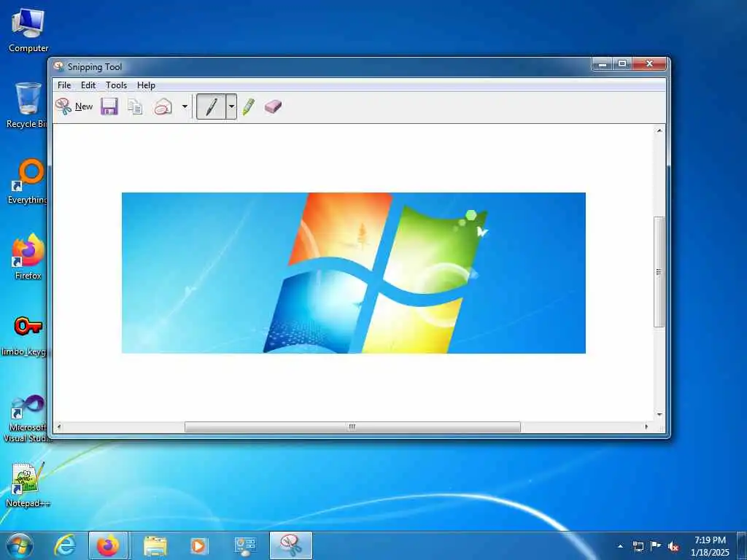Viewport: 747px width, 560px height.
Task: Click the network tray icon
Action: click(638, 546)
